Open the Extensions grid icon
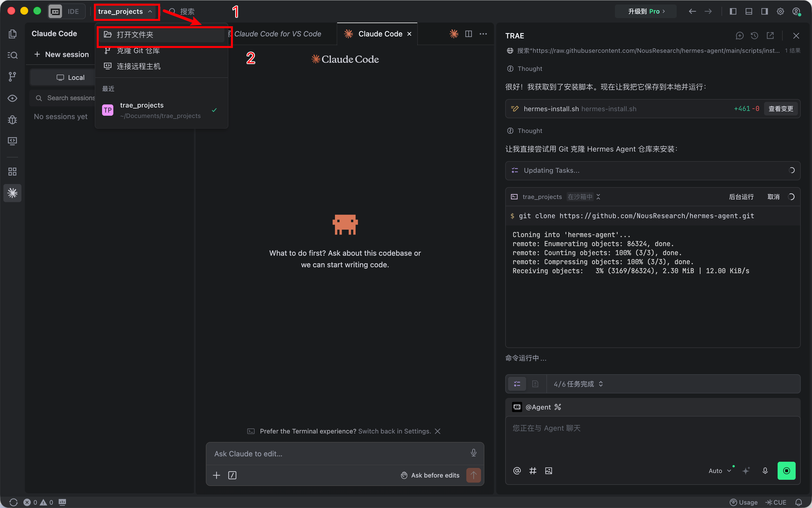The height and width of the screenshot is (508, 812). coord(12,172)
